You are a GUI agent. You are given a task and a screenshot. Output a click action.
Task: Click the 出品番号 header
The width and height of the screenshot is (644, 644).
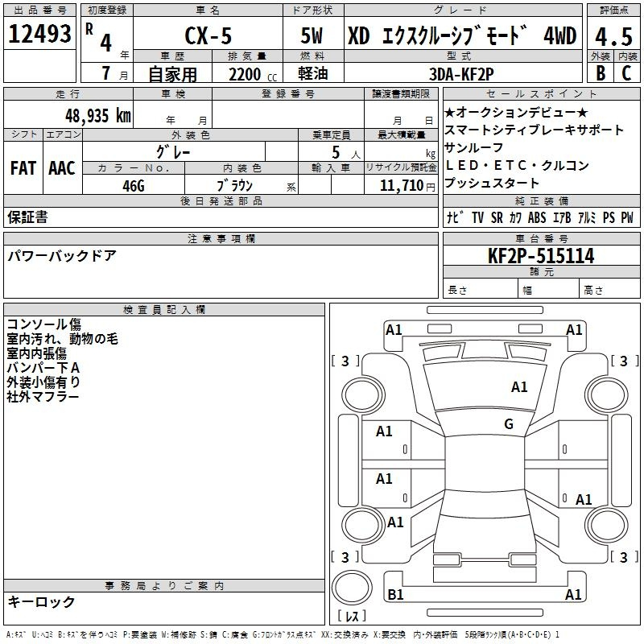(39, 10)
